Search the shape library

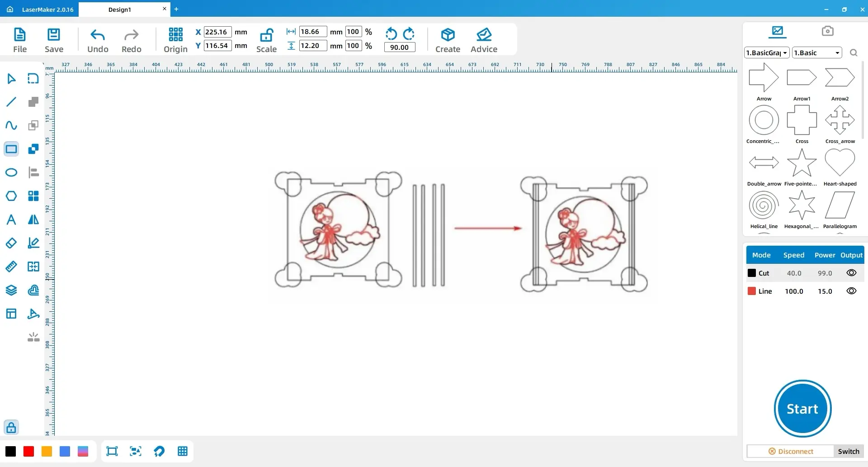tap(854, 53)
